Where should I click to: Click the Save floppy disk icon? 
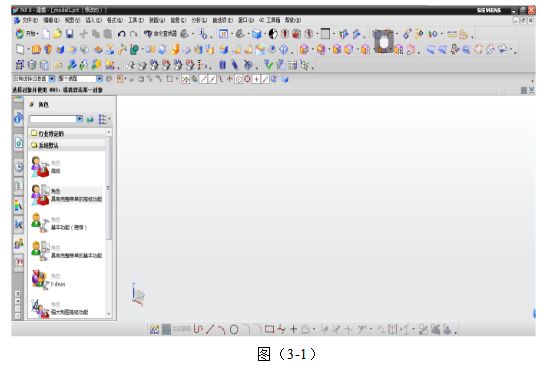tap(70, 34)
